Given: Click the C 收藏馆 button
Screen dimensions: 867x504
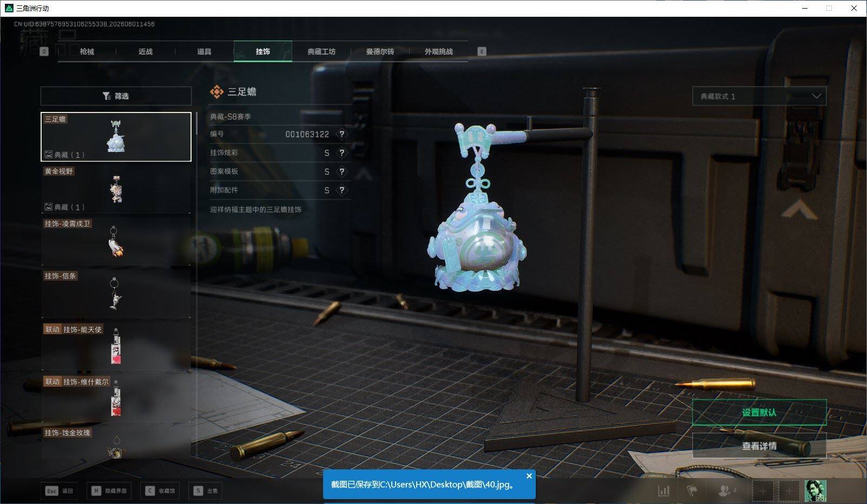Looking at the screenshot, I should tap(160, 491).
